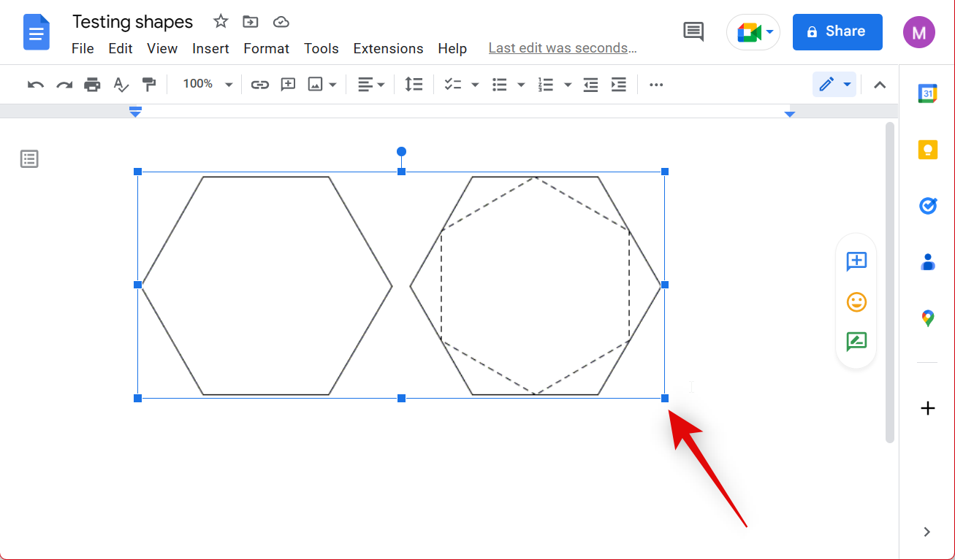Show more toolbar options
This screenshot has height=560, width=955.
click(656, 85)
